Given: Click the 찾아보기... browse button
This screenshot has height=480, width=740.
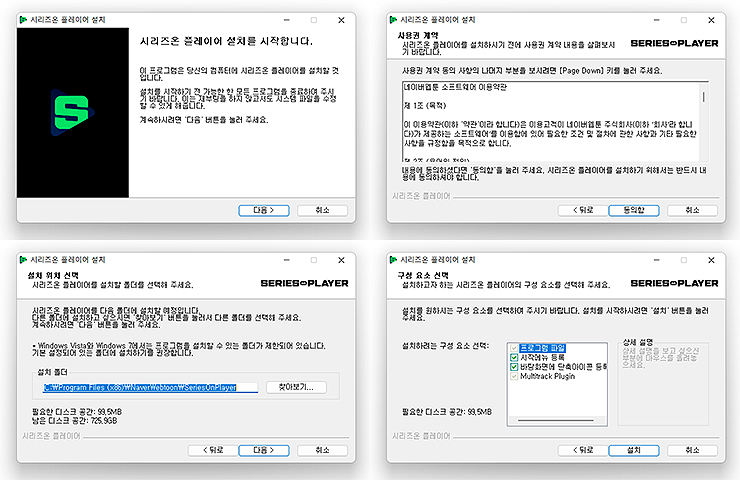Looking at the screenshot, I should click(296, 387).
